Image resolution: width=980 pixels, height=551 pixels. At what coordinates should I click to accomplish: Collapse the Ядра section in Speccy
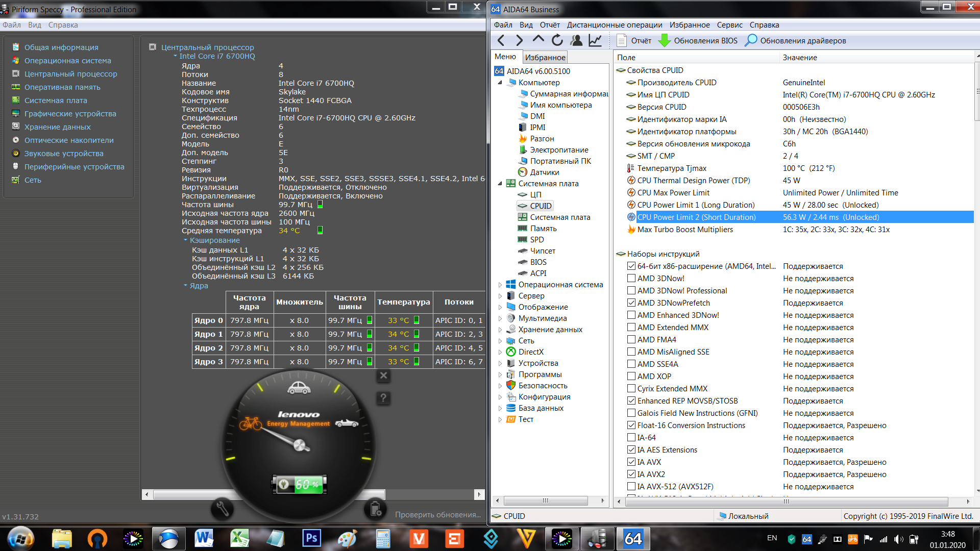click(x=186, y=286)
